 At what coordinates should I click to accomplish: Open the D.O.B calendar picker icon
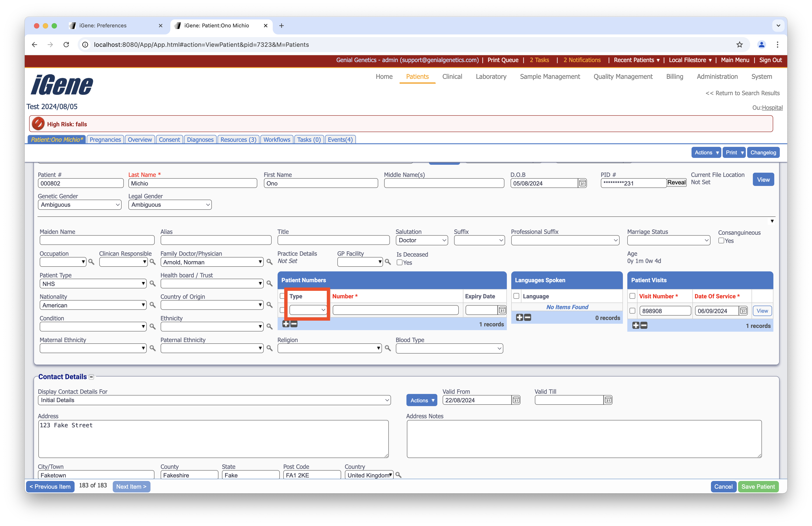tap(582, 183)
